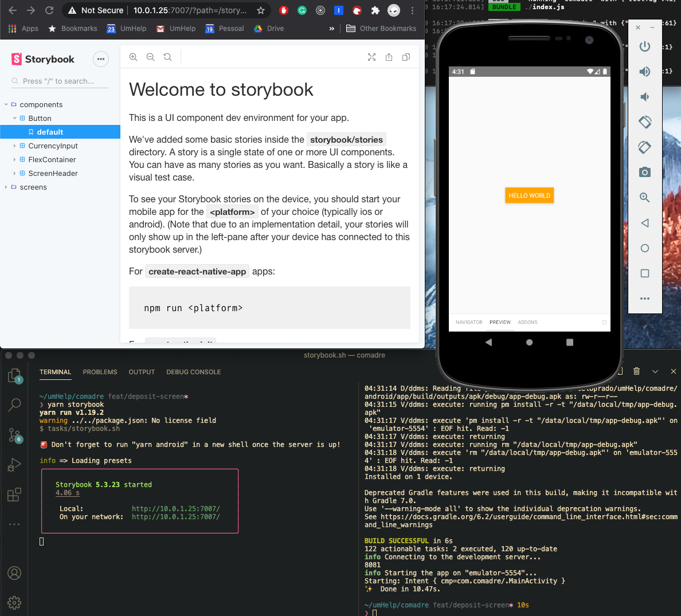Viewport: 681px width, 616px height.
Task: Click emulator sidebar home circle
Action: tap(645, 248)
